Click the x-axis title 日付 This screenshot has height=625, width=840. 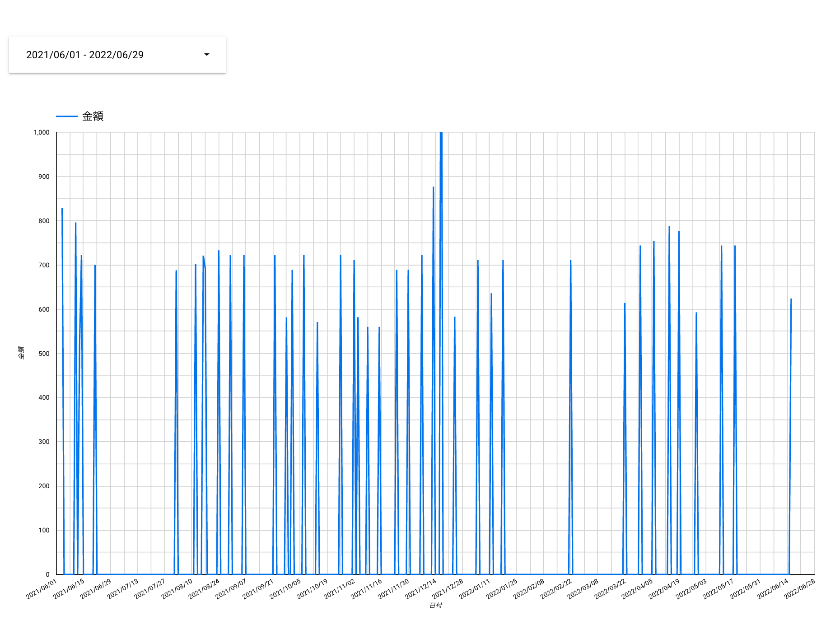436,606
